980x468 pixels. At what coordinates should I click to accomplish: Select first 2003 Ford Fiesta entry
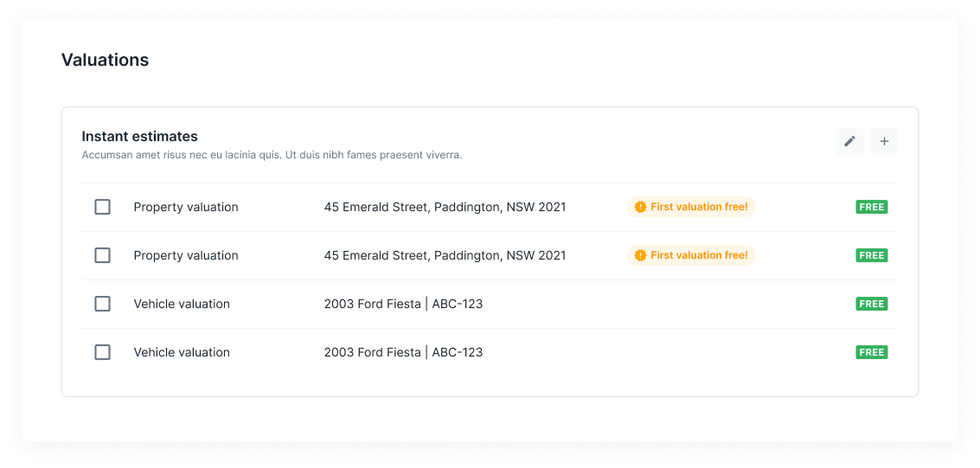(x=403, y=304)
